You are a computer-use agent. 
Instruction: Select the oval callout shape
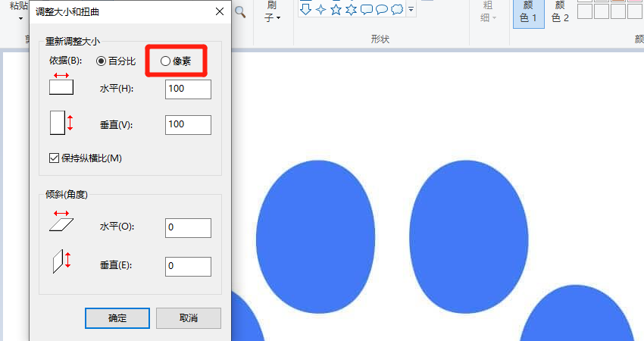(382, 10)
